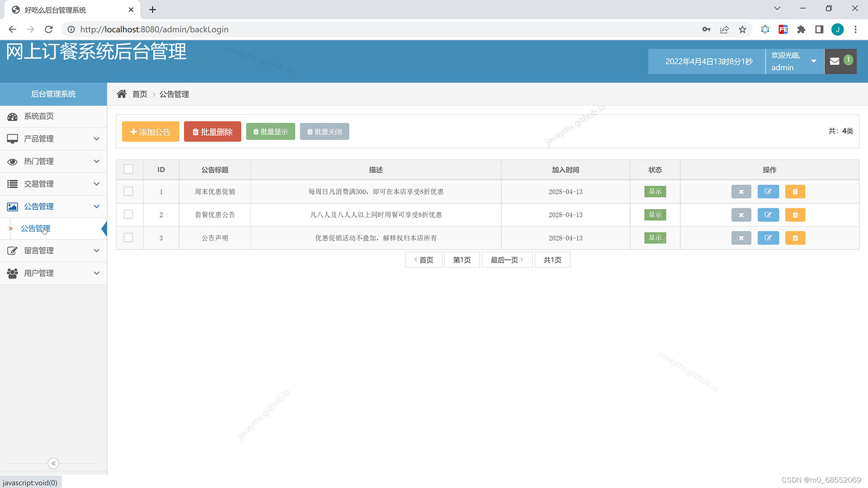Click the bookmark star in the address bar
The image size is (868, 488).
[742, 29]
